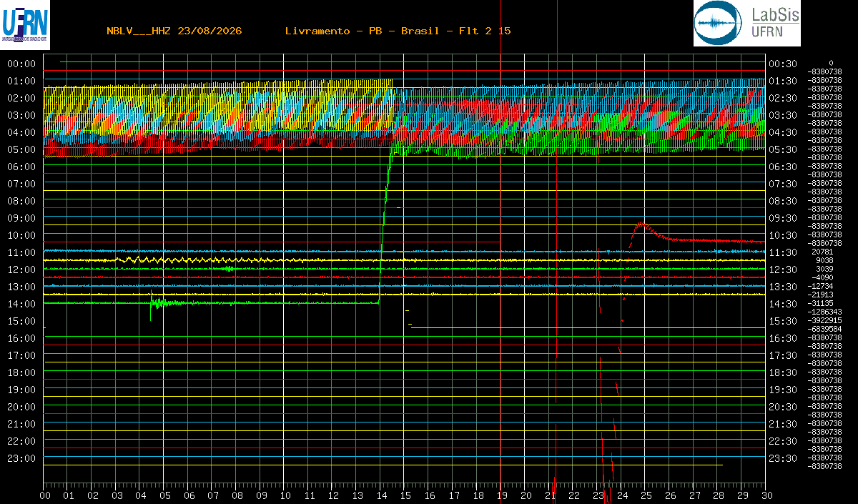Click the minute axis label 14
Image resolution: width=858 pixels, height=504 pixels.
[381, 495]
